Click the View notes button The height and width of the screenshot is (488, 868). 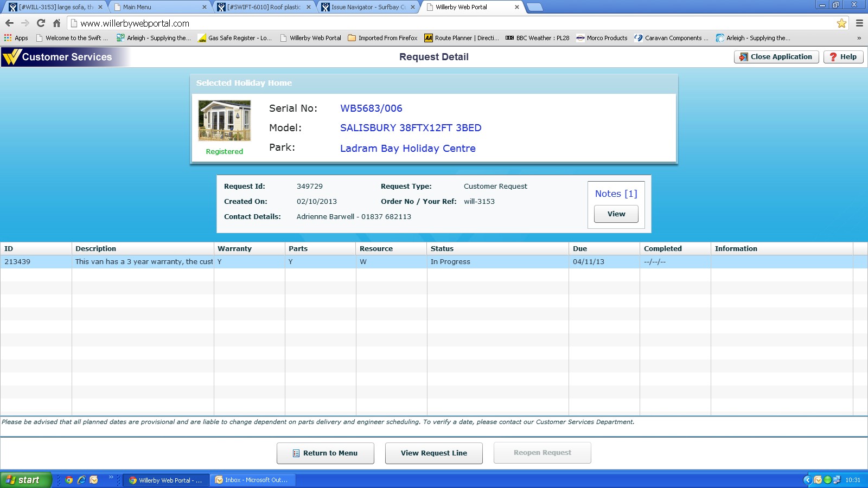pyautogui.click(x=616, y=214)
